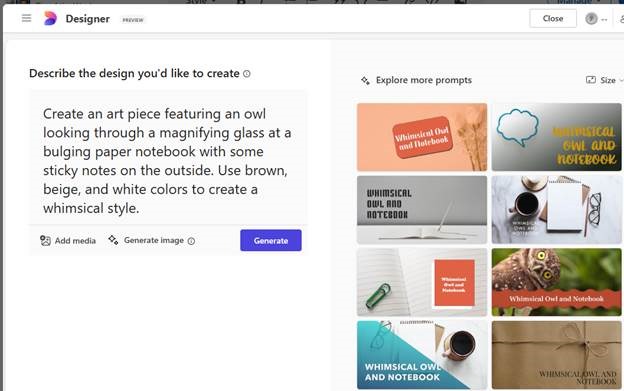This screenshot has width=624, height=391.
Task: Click inside the design prompt text box
Action: pos(168,161)
